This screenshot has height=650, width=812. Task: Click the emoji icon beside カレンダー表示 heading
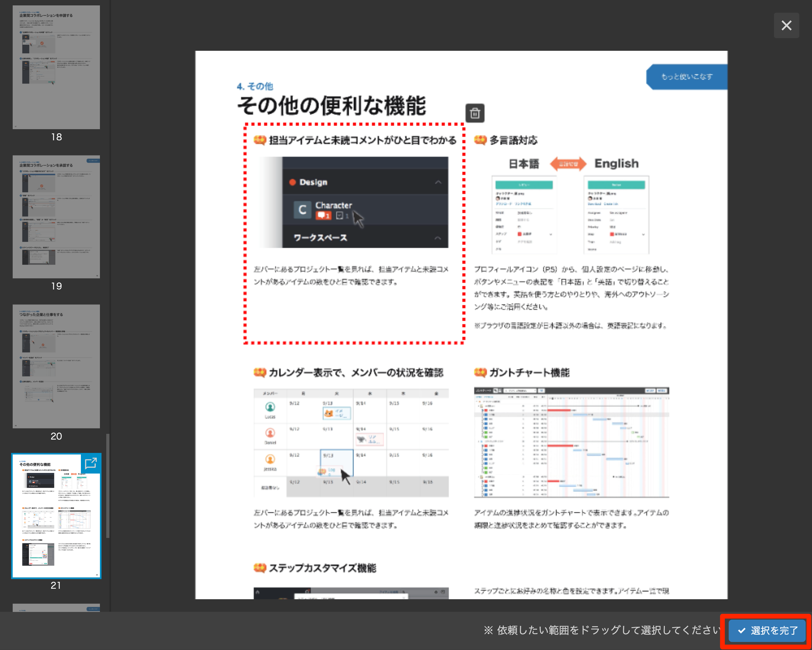(259, 372)
